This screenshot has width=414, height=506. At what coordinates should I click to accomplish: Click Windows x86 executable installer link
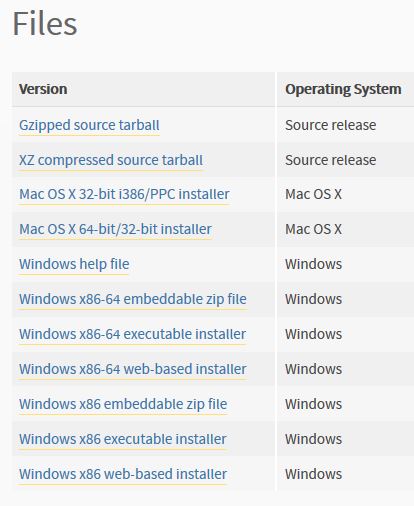(123, 439)
